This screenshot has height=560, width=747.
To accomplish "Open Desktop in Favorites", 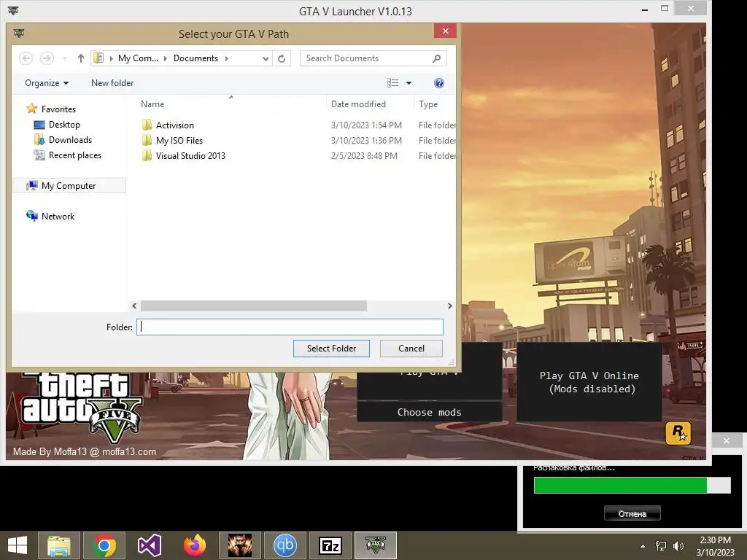I will point(64,124).
